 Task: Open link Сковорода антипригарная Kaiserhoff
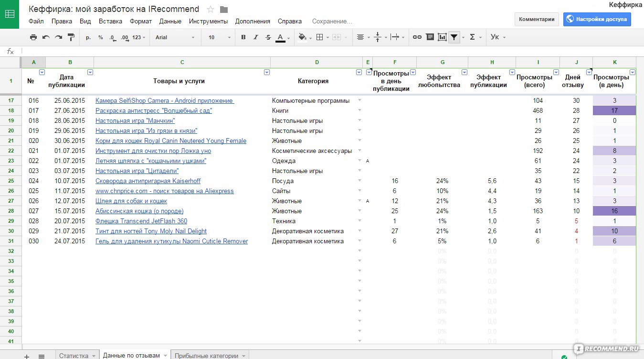[148, 181]
